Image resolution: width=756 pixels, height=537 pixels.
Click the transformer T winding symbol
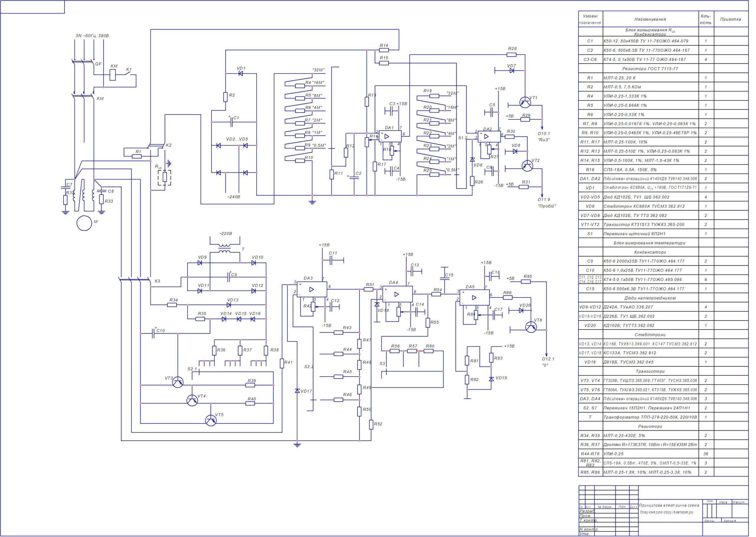coord(225,249)
